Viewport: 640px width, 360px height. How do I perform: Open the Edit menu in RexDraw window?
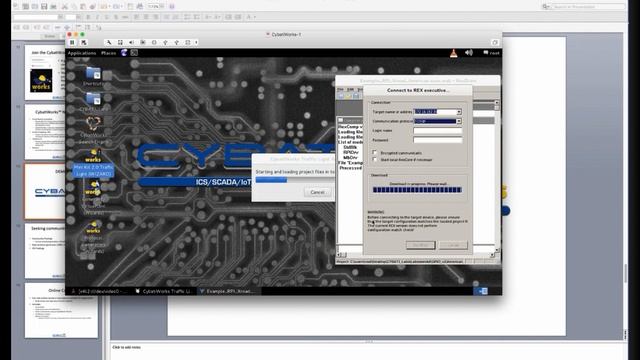point(350,89)
